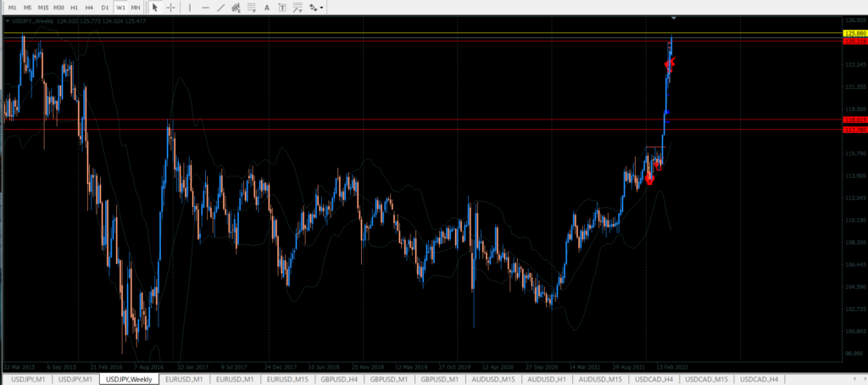Click the yellow 125.880 price label
The image size is (868, 385).
[x=854, y=33]
